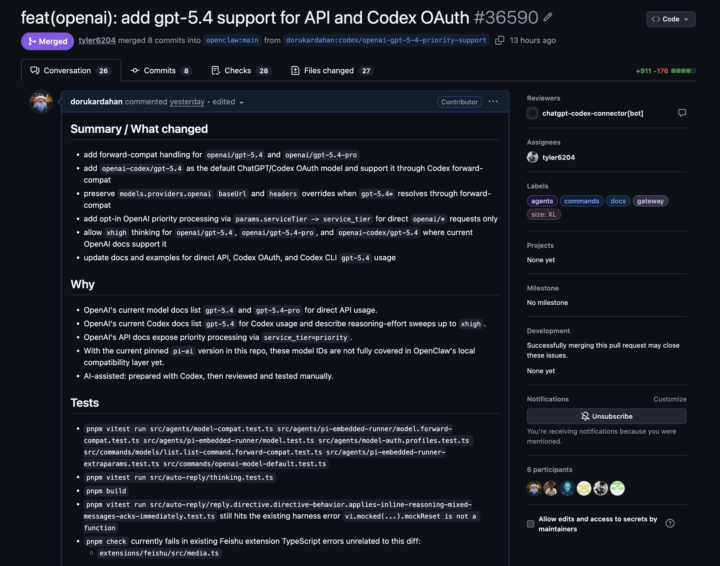Screen dimensions: 720x566
Task: Click the fourth yellow participant avatar
Action: 584,488
